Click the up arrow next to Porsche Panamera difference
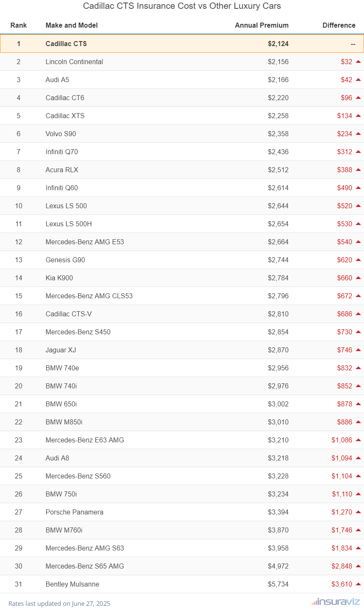Viewport: 364px width, 610px height. pos(358,512)
